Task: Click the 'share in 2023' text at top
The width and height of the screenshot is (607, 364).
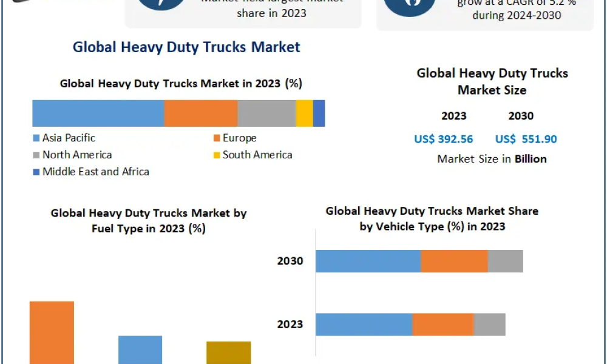Action: tap(272, 13)
